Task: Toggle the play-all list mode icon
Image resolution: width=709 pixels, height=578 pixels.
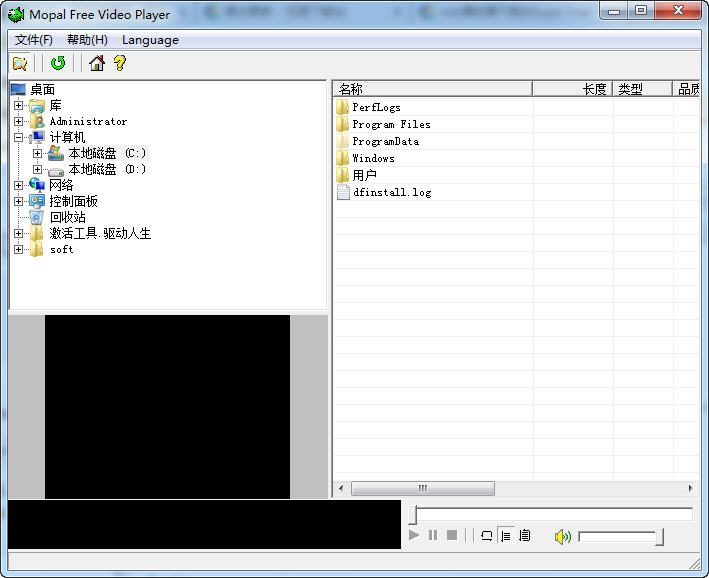Action: tap(525, 536)
